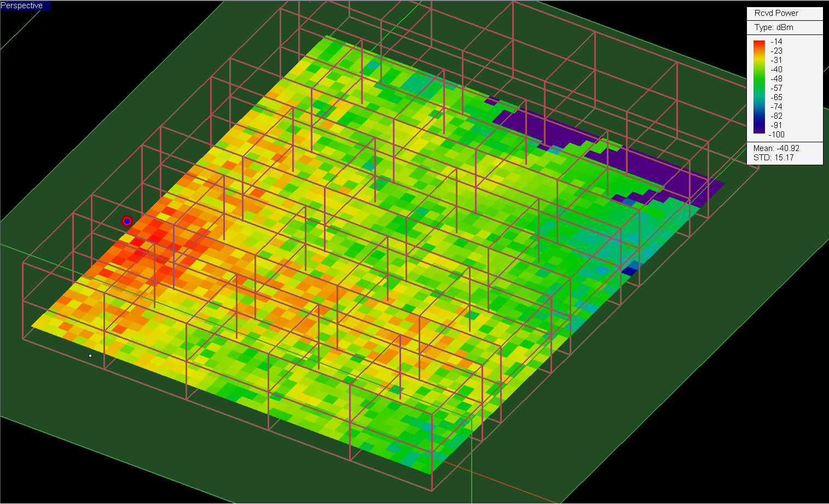Select the -82 legend label
The image size is (829, 504).
pyautogui.click(x=776, y=116)
